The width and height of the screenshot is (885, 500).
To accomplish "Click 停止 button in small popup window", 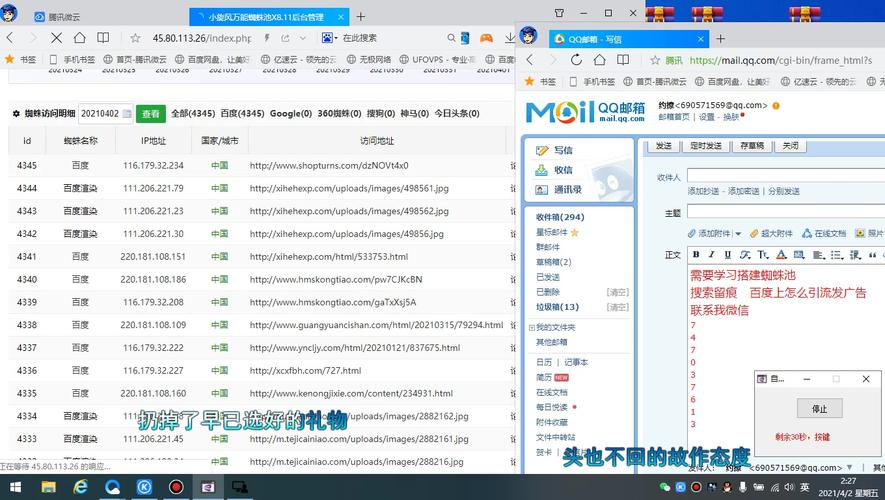I will pyautogui.click(x=820, y=409).
